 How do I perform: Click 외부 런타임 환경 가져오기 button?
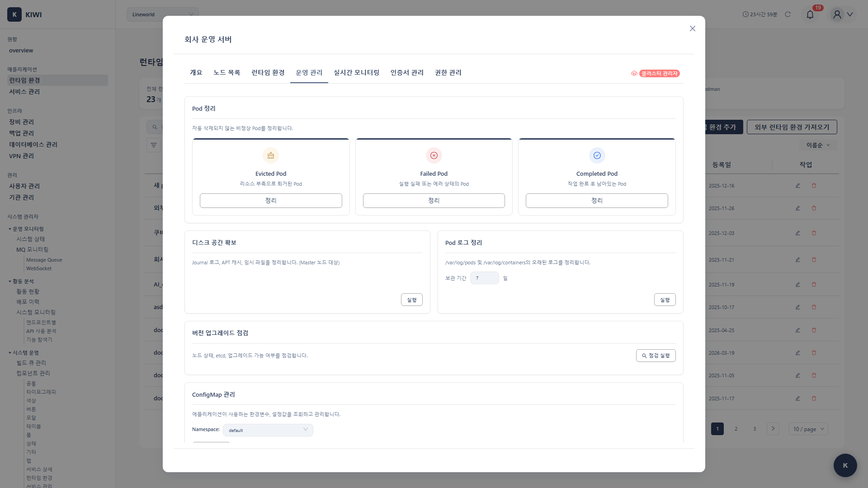792,127
